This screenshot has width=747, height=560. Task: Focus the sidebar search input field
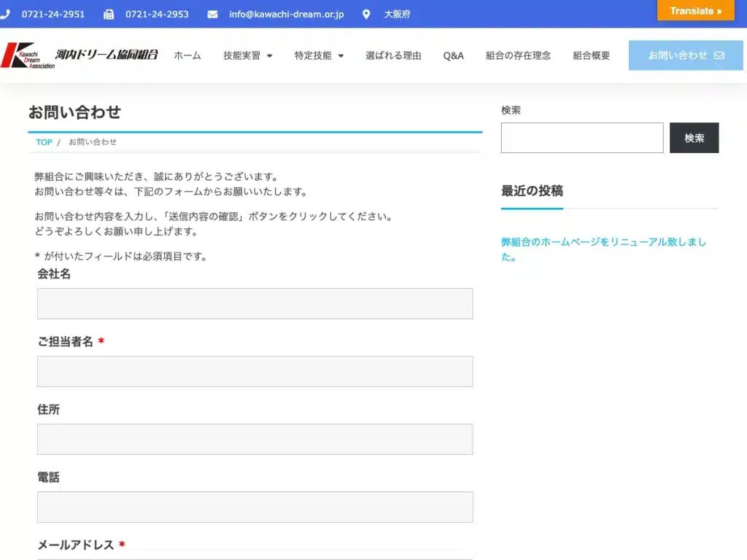point(581,138)
